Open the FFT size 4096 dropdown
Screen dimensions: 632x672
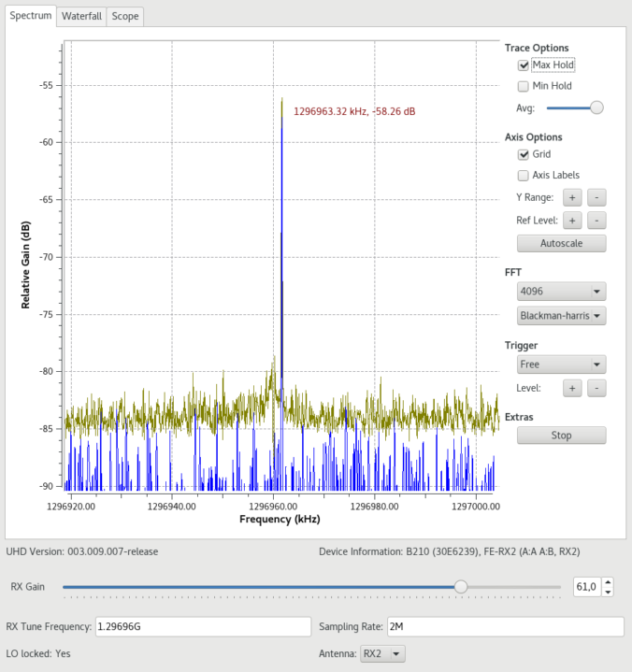561,291
